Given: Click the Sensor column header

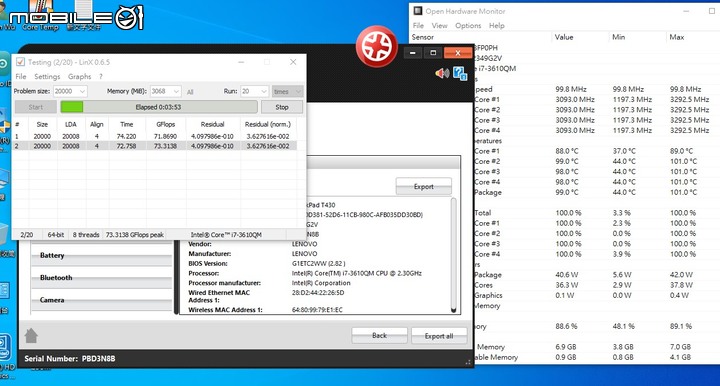Looking at the screenshot, I should (x=423, y=37).
